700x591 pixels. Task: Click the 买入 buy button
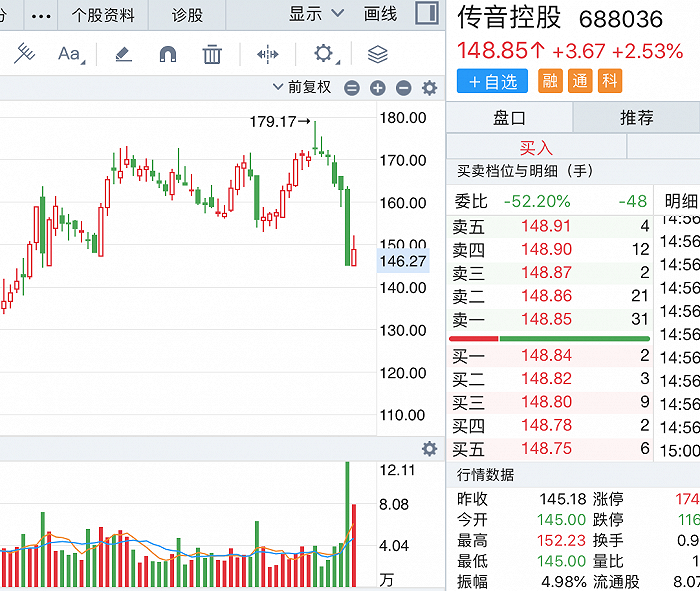536,147
